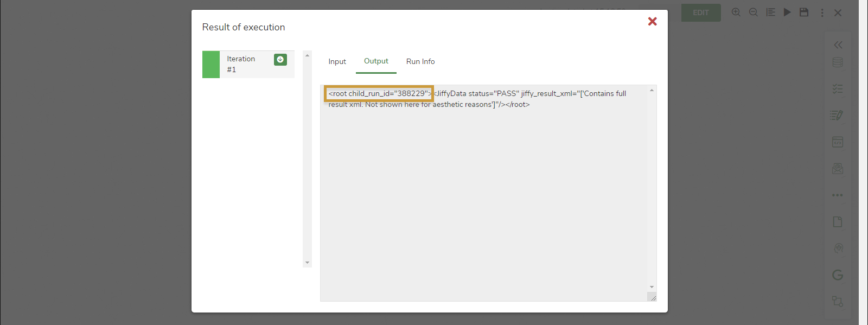Click the horizontal ellipsis icon in sidebar
The image size is (868, 325).
tap(838, 195)
